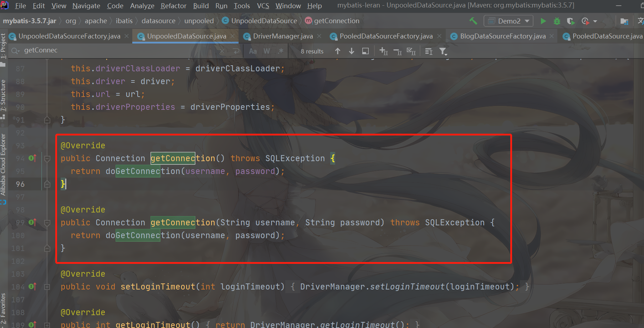
Task: Clear the getConnec search text X
Action: pyautogui.click(x=222, y=51)
